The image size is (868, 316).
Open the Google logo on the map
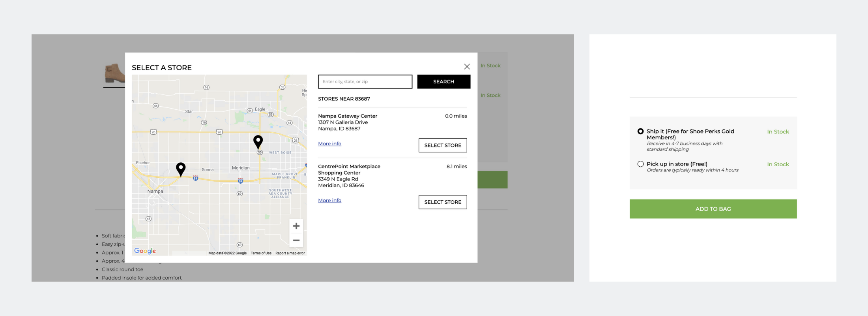(145, 251)
